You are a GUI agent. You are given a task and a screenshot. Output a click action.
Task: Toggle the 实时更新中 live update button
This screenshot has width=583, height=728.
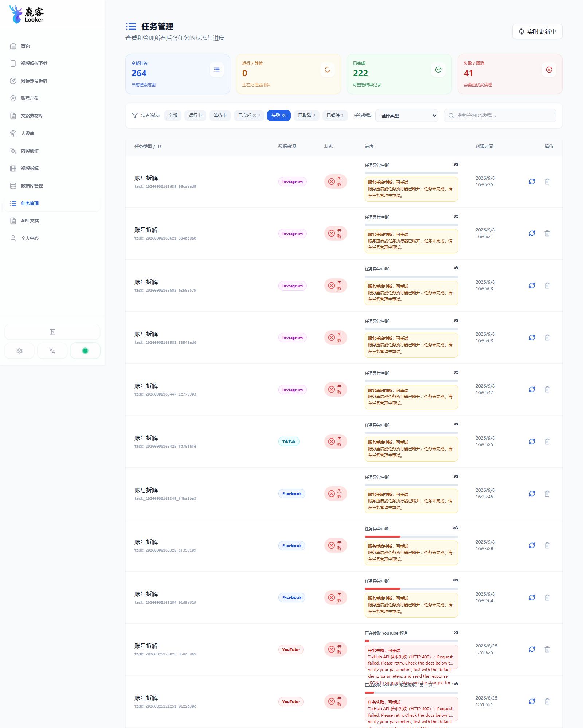[537, 31]
